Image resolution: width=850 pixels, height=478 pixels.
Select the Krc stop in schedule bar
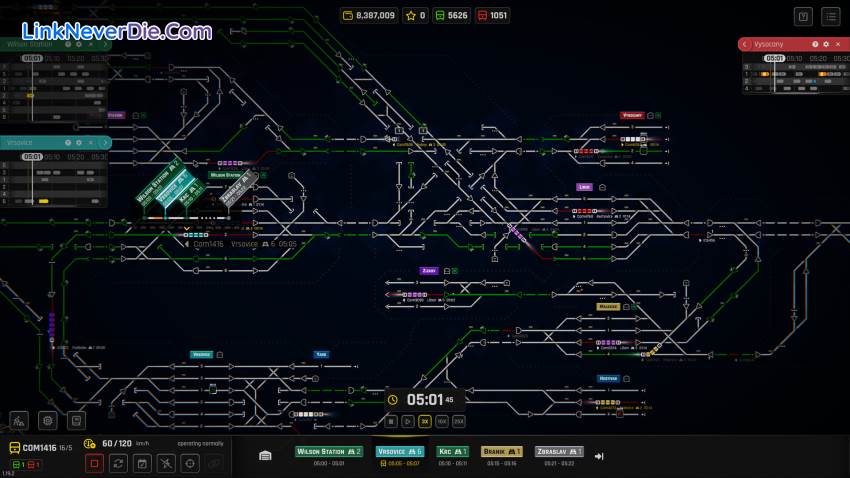[x=452, y=452]
